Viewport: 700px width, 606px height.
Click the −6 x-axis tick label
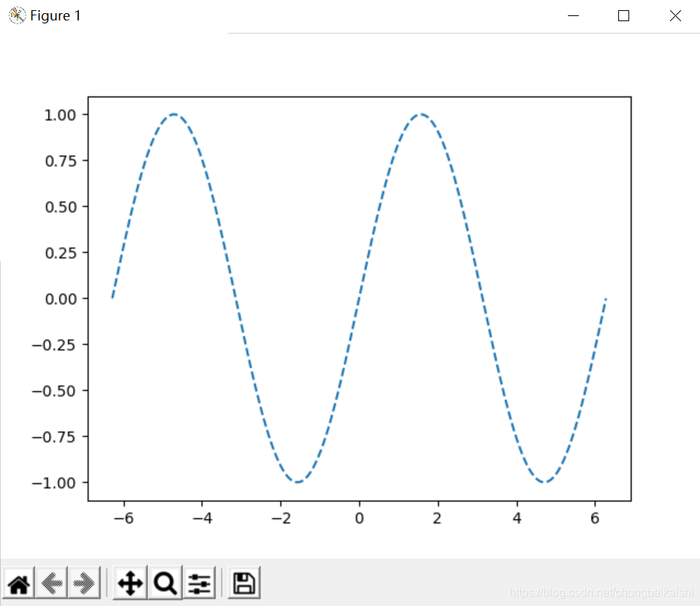[123, 518]
